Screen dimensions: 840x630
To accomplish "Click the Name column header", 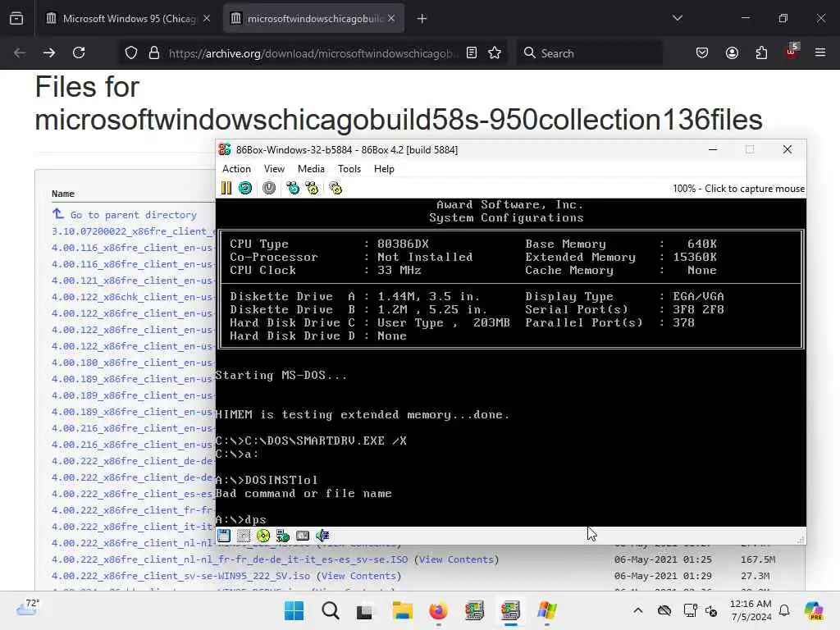I will pyautogui.click(x=63, y=194).
